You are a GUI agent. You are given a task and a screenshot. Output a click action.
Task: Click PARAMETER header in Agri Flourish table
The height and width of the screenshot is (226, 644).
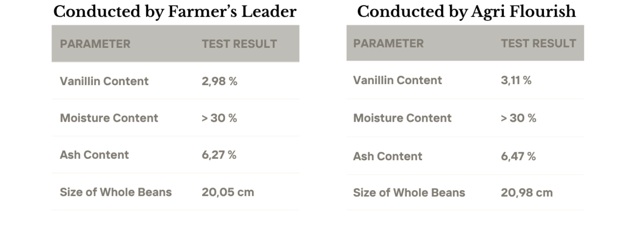[388, 44]
